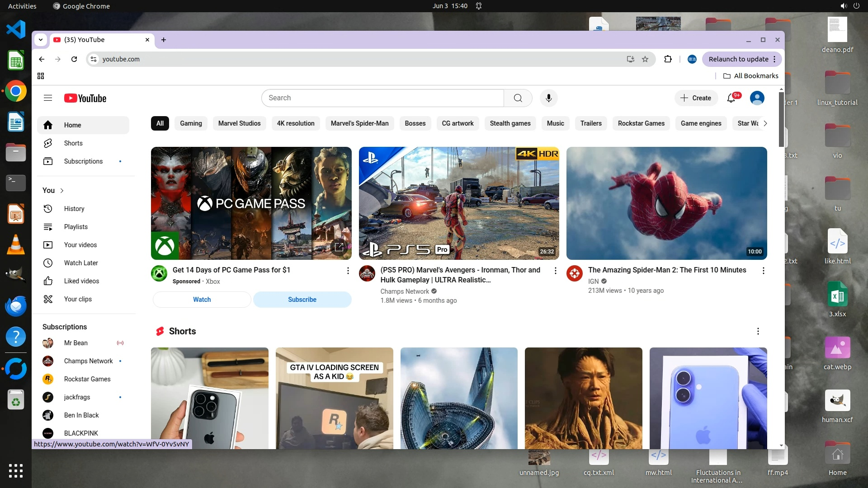Image resolution: width=868 pixels, height=488 pixels.
Task: Open the notifications bell
Action: pyautogui.click(x=731, y=98)
